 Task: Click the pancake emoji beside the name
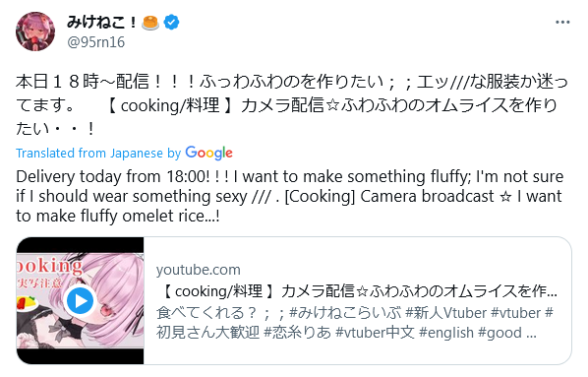click(150, 23)
